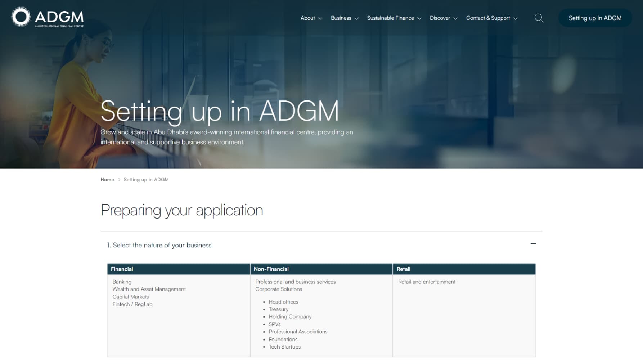Select the Financial column header
The image size is (643, 364).
(x=179, y=269)
